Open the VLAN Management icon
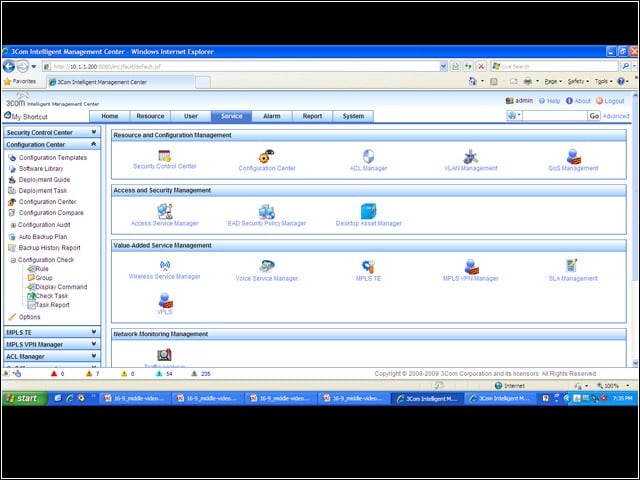This screenshot has width=640, height=480. click(471, 156)
